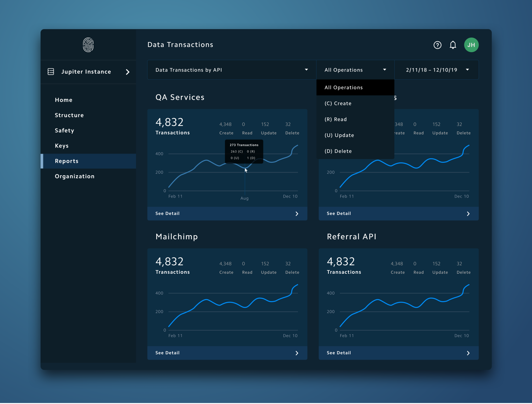The height and width of the screenshot is (404, 532).
Task: Collapse the All Operations dropdown header
Action: (355, 70)
